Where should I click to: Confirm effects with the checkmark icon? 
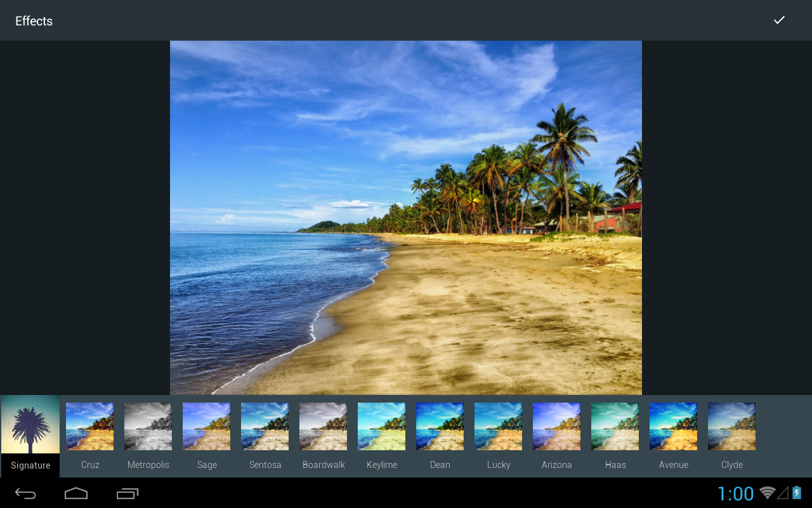(x=779, y=20)
